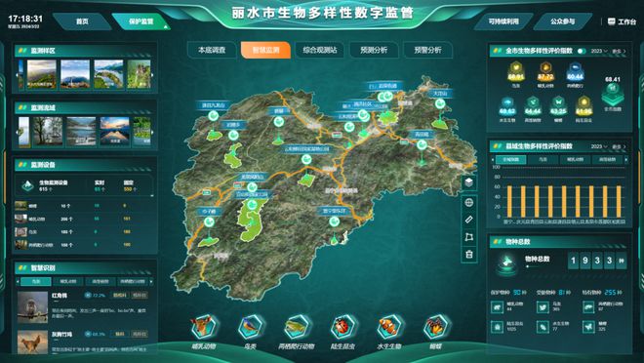Advance 县域 chart tabs with right arrow
This screenshot has height=363, width=644.
click(625, 159)
